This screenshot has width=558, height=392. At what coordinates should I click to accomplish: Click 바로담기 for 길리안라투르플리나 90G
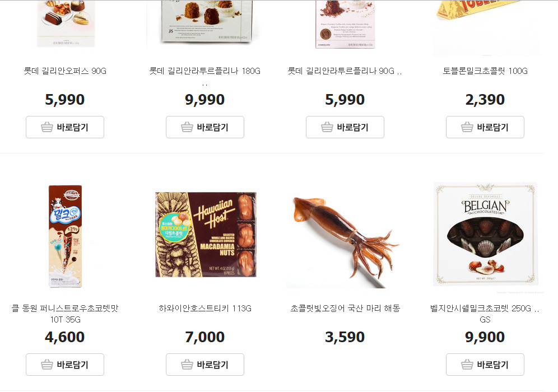pos(345,127)
